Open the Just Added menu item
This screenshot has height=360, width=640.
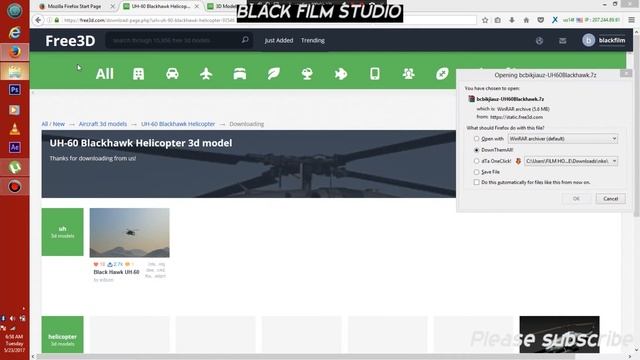[279, 40]
